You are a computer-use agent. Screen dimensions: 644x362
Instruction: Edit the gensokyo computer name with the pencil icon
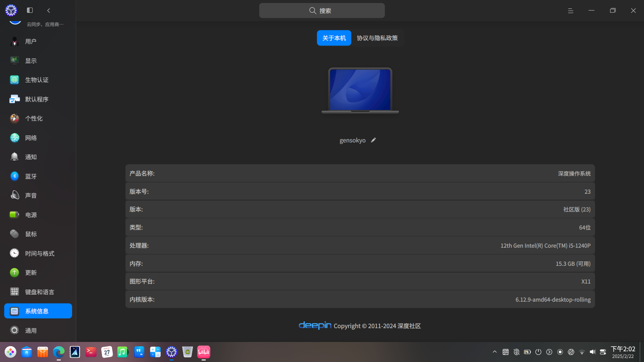click(373, 140)
